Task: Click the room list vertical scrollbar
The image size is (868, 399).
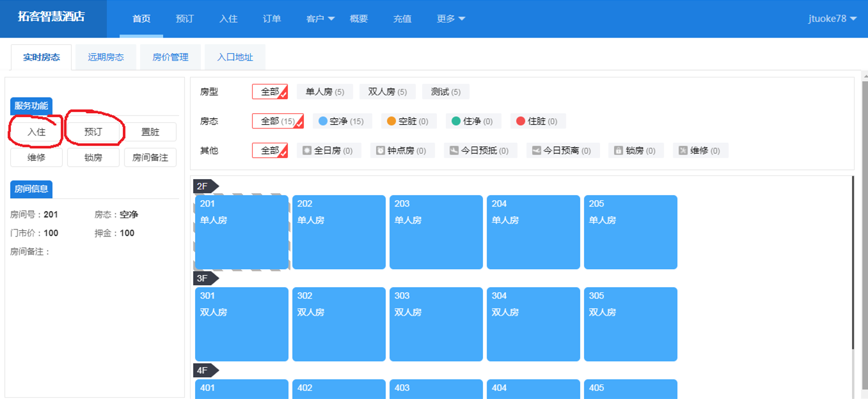Action: [853, 262]
